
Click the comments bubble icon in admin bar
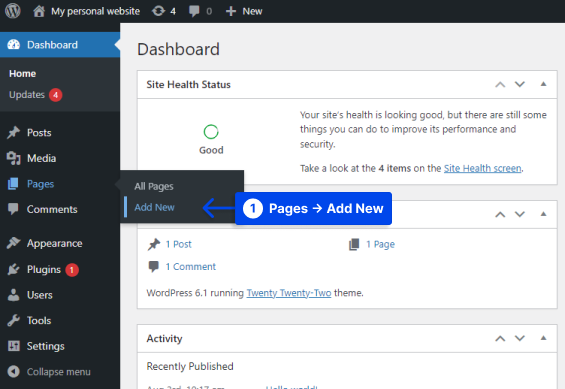point(194,11)
